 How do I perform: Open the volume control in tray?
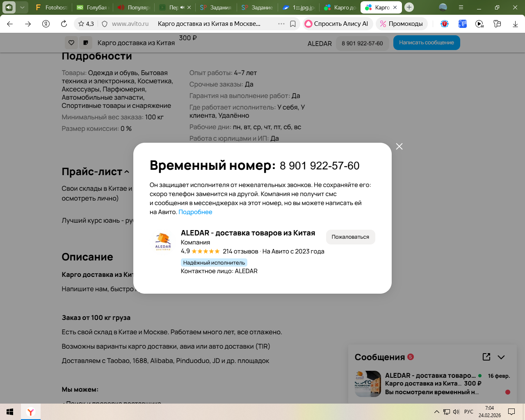click(456, 412)
